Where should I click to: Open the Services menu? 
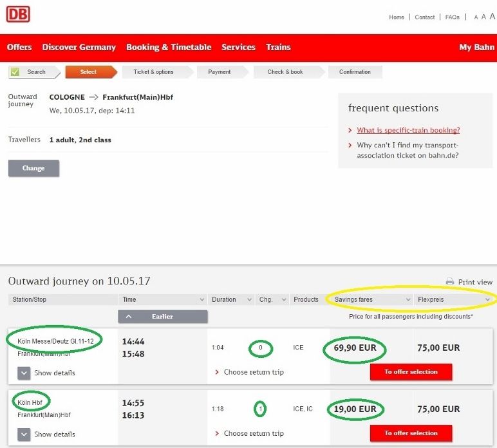(x=238, y=47)
